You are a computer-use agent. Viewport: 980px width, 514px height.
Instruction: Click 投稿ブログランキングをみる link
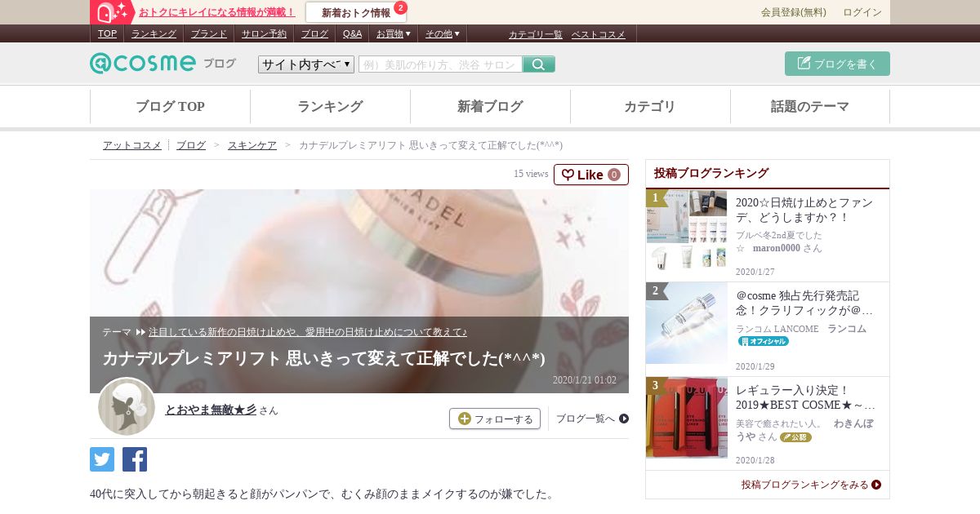coord(811,485)
